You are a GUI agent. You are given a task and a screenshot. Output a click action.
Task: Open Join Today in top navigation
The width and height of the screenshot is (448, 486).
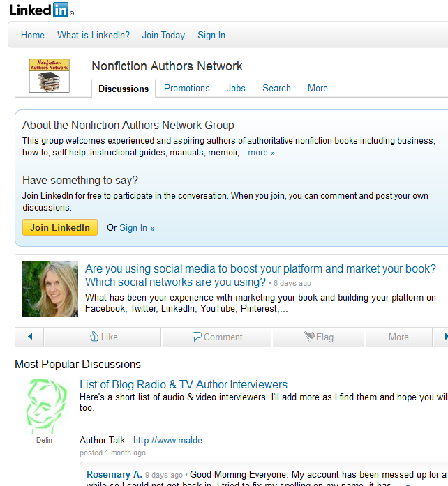point(163,35)
